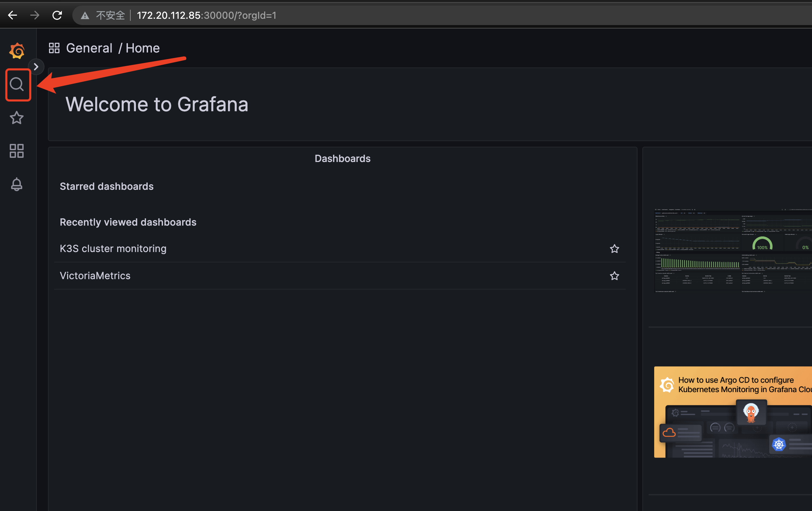This screenshot has height=511, width=812.
Task: Reload the page with refresh icon
Action: [57, 15]
